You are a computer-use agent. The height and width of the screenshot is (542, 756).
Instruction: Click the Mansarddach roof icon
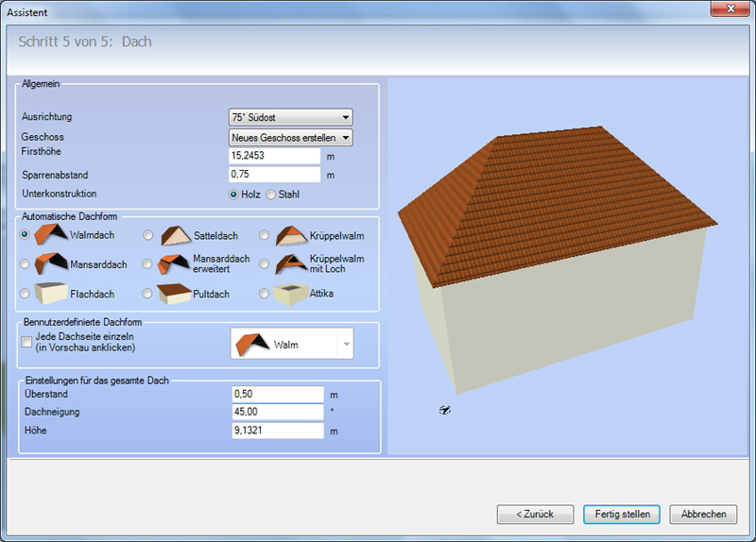tap(51, 263)
